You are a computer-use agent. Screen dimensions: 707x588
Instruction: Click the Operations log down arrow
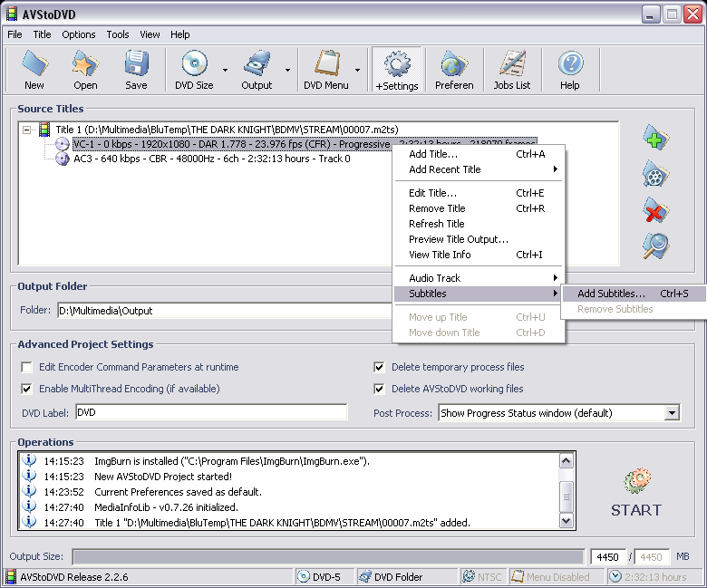pos(566,521)
